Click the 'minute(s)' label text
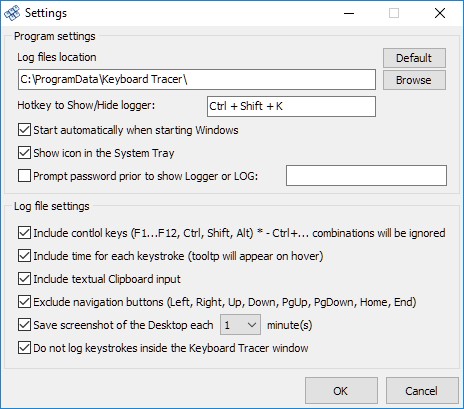 [289, 325]
